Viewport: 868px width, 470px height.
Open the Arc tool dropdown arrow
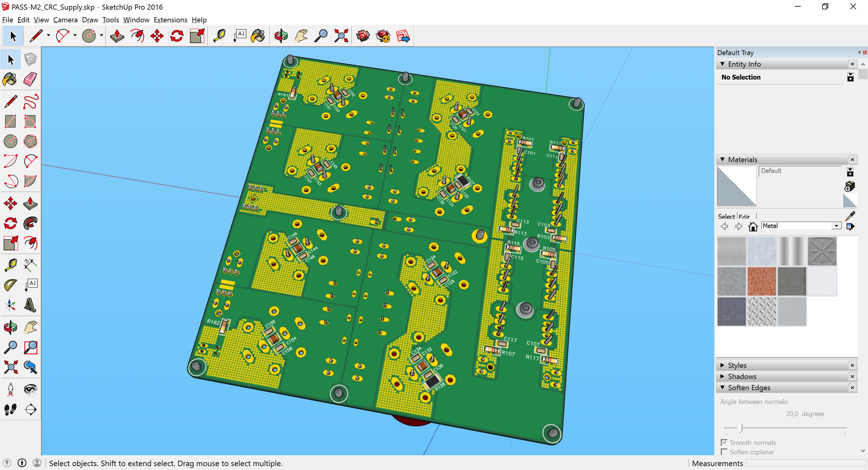coord(75,35)
